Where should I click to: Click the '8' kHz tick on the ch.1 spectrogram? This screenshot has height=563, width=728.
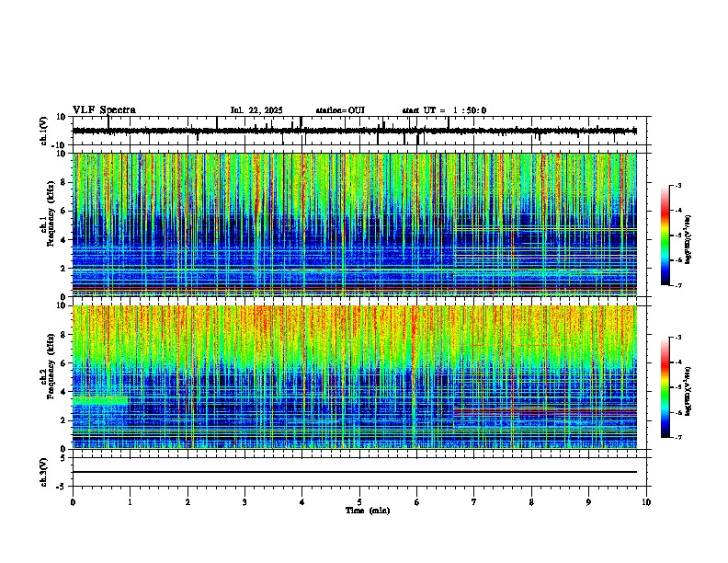(63, 182)
